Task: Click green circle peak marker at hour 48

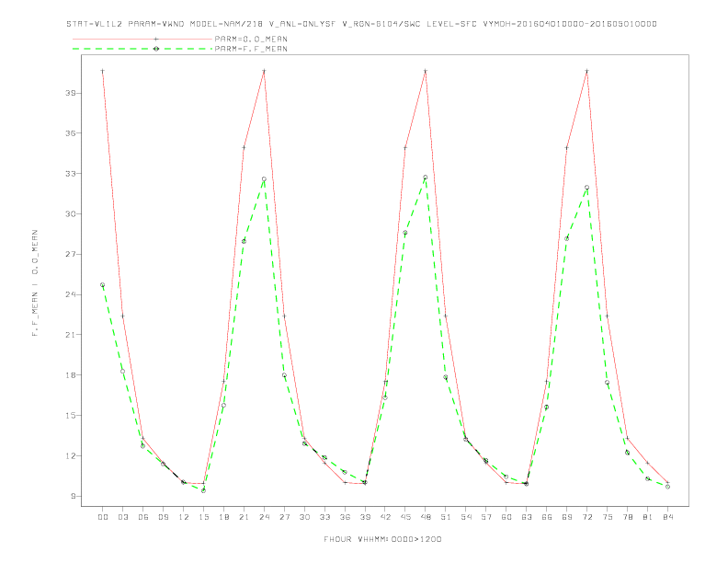Action: (426, 178)
